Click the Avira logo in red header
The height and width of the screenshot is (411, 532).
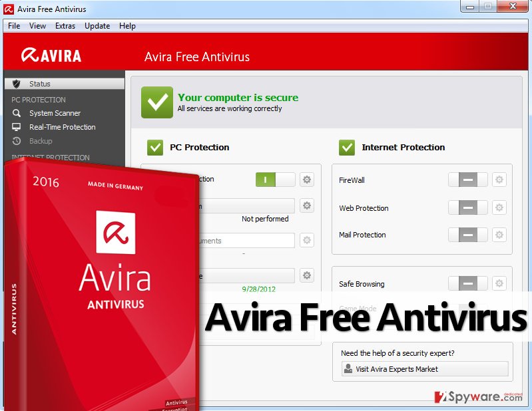point(51,55)
